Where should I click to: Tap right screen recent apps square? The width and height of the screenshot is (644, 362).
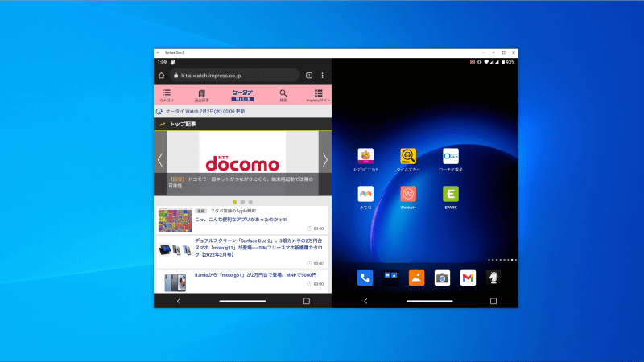tap(493, 301)
